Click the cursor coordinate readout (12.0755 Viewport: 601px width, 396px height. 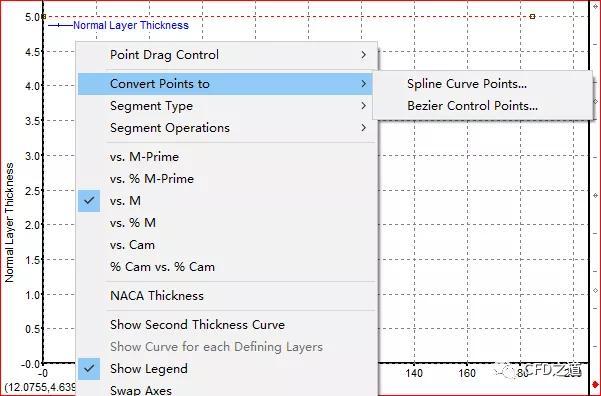(x=41, y=386)
